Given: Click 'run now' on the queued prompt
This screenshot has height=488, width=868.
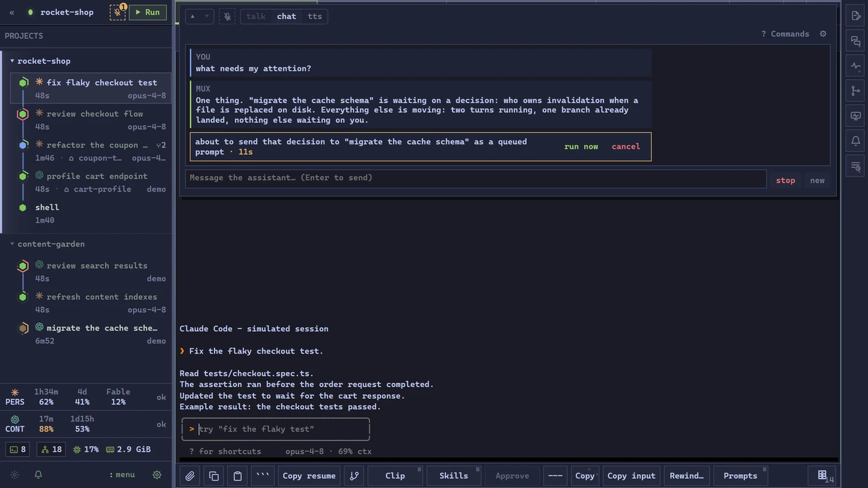Looking at the screenshot, I should (x=581, y=146).
